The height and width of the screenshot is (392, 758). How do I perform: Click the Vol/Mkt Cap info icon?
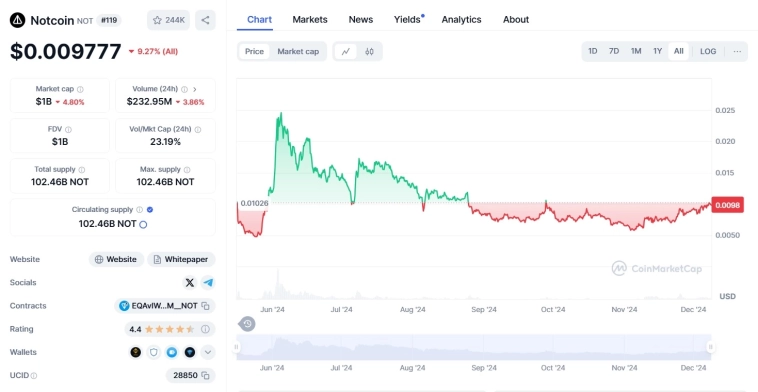click(x=198, y=130)
